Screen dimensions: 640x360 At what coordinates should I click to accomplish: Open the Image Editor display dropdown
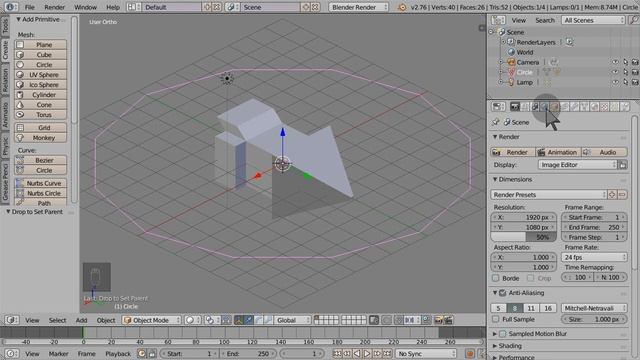pos(577,165)
